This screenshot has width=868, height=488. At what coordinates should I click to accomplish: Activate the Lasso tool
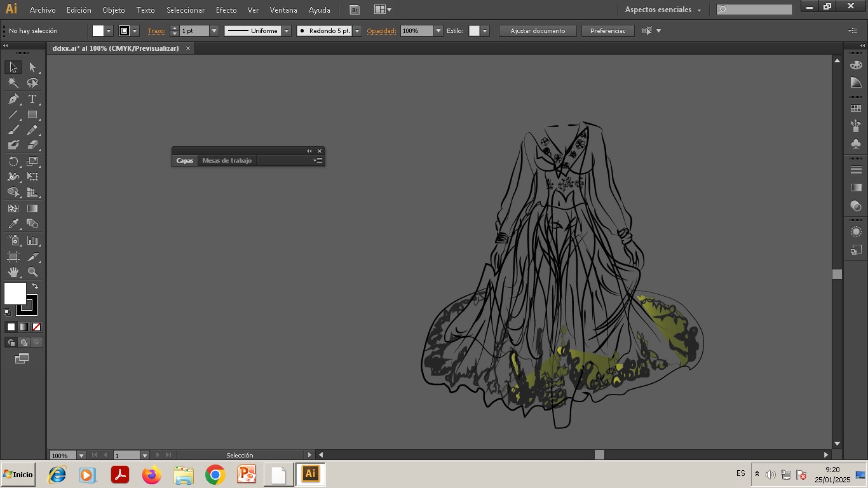point(32,83)
